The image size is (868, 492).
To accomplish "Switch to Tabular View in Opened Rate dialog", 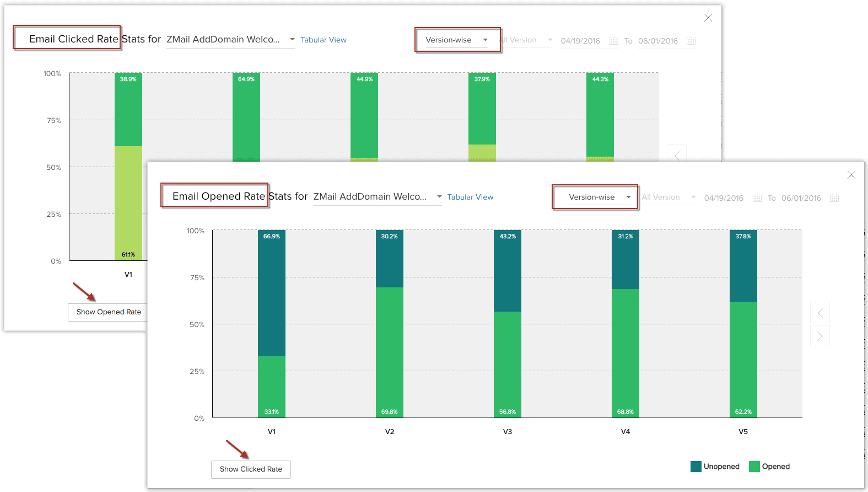I will coord(470,197).
